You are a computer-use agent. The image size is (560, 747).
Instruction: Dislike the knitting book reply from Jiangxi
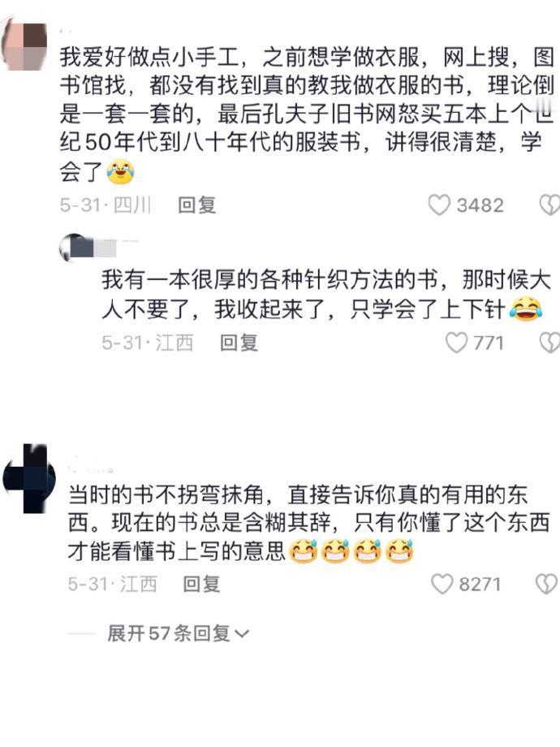[x=549, y=343]
